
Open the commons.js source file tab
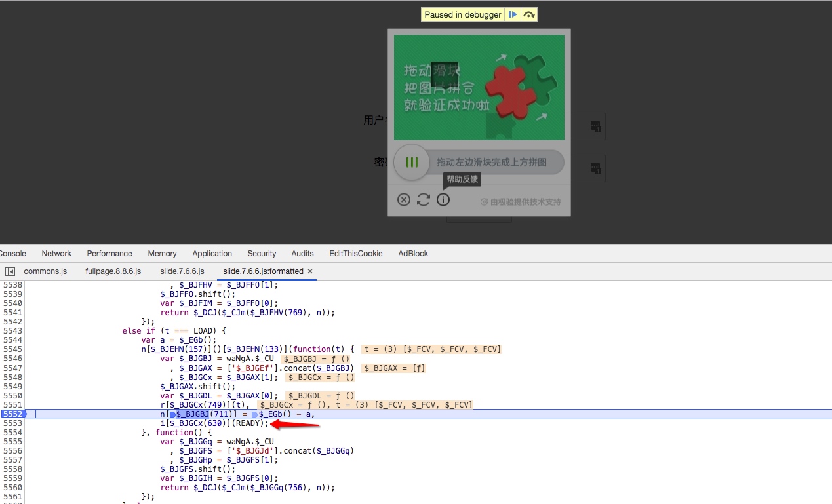(x=45, y=271)
